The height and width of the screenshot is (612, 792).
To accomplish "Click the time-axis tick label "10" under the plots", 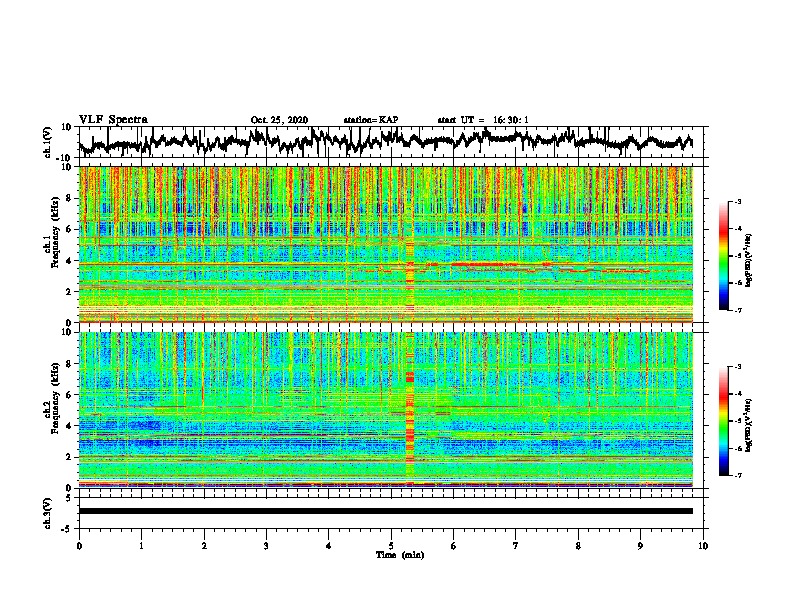I will [x=703, y=546].
